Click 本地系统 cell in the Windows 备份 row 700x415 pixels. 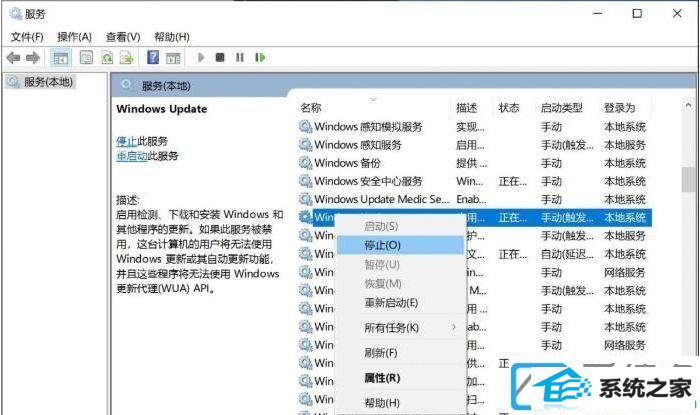[x=625, y=163]
